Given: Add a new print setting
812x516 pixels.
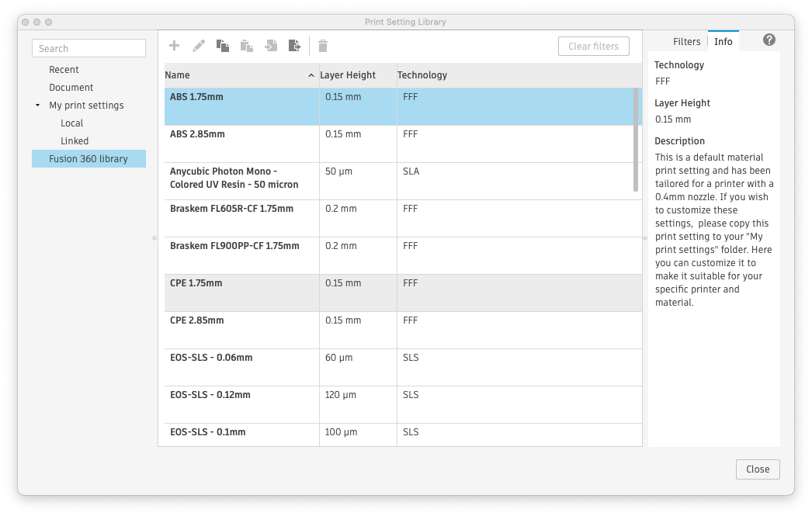Looking at the screenshot, I should [174, 46].
